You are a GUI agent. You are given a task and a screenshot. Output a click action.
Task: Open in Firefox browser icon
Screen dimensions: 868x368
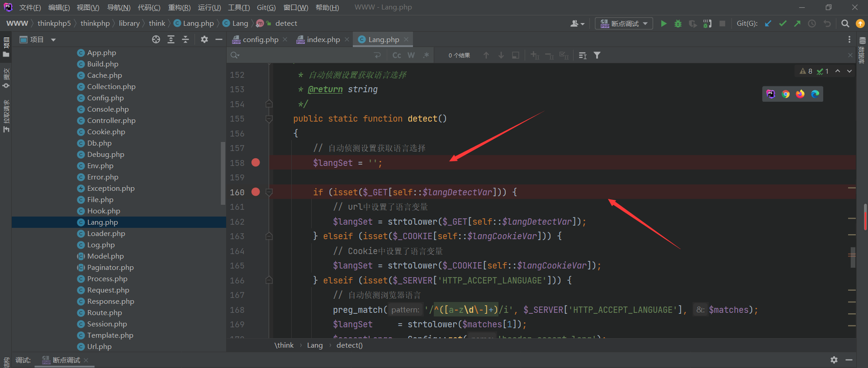801,94
